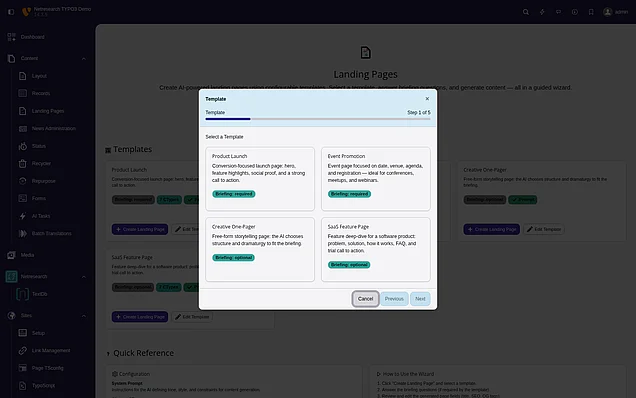636x398 pixels.
Task: Click the Batch Translations icon
Action: 23,233
